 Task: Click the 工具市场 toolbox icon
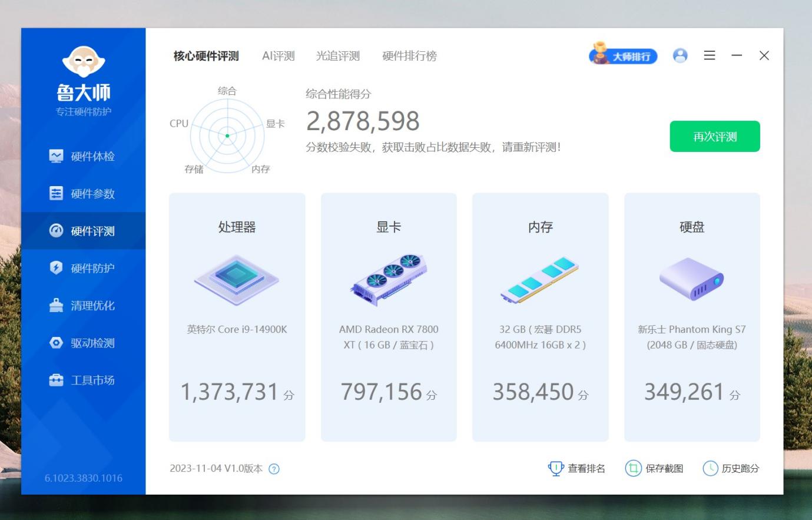point(56,380)
